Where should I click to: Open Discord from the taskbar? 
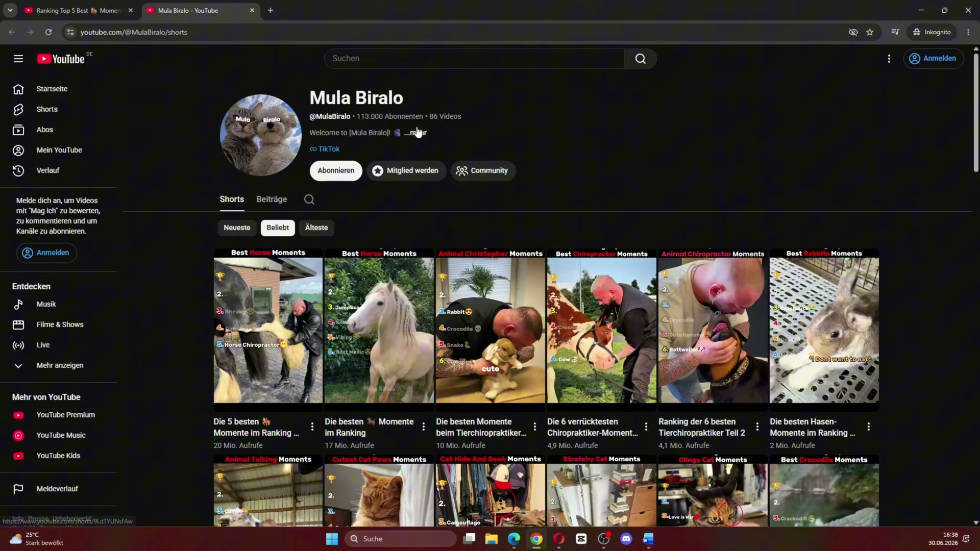pyautogui.click(x=626, y=539)
